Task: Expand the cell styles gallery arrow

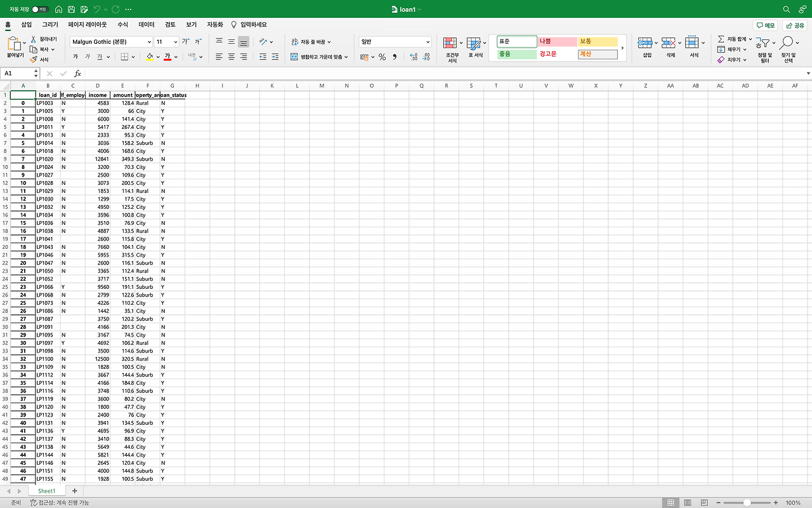Action: (622, 48)
